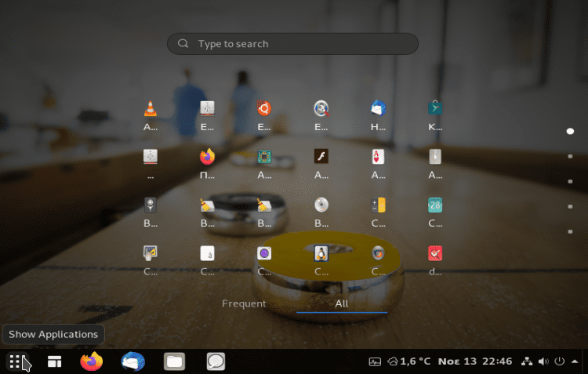Go to the last app page dot

570,231
